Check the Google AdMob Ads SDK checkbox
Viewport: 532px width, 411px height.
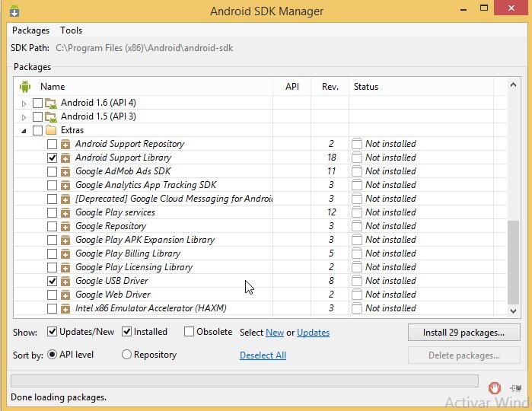[x=52, y=171]
